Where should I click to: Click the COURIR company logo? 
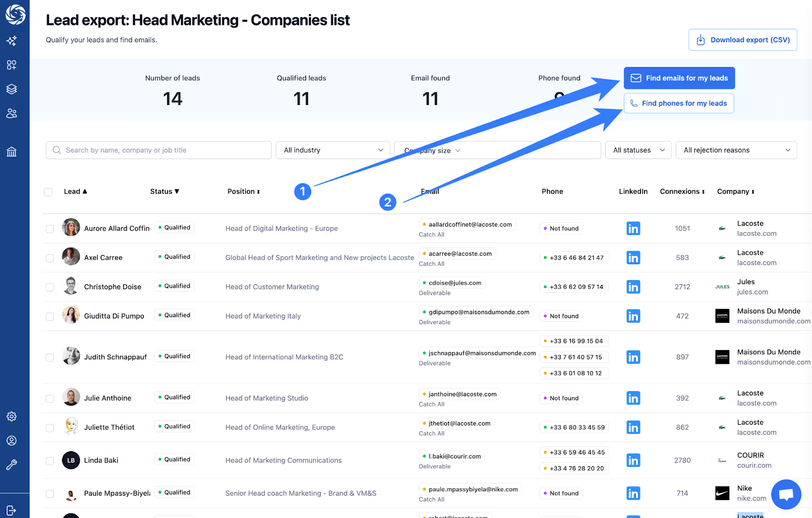(x=722, y=461)
